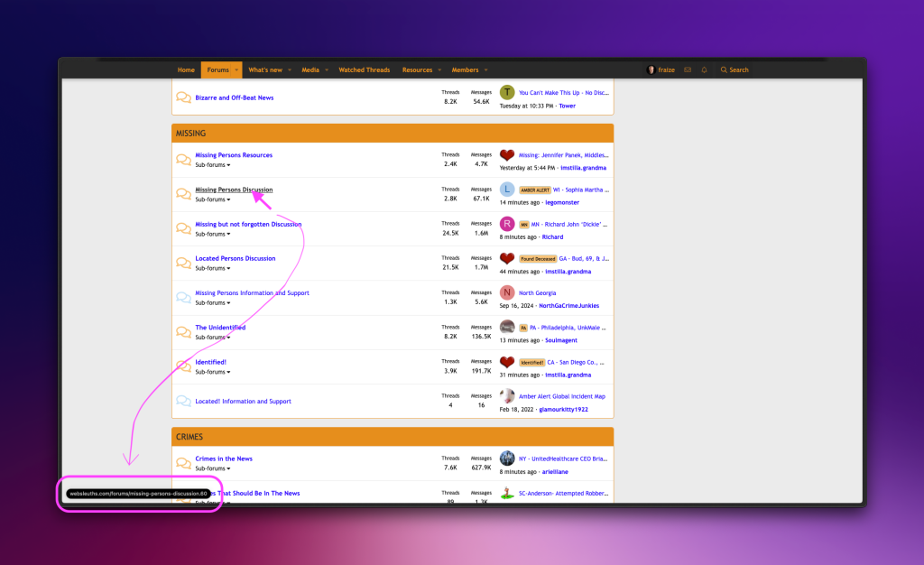The width and height of the screenshot is (924, 565).
Task: Open Search with the magnifier icon
Action: (x=725, y=69)
